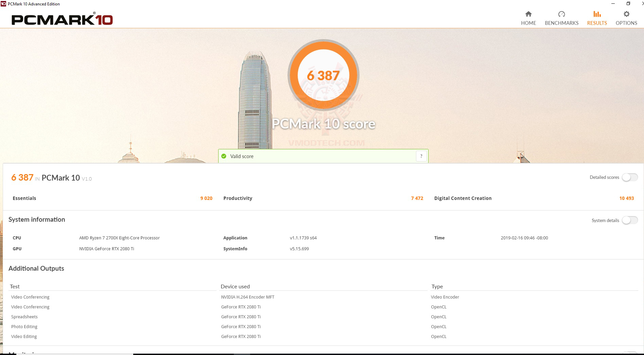Click the OpenCL type for Photo Editing row

pyautogui.click(x=439, y=327)
